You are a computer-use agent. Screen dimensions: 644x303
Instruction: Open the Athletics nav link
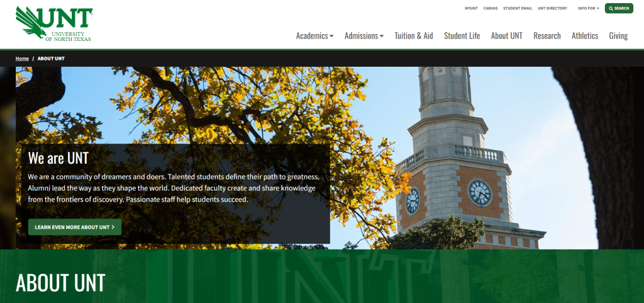tap(584, 36)
